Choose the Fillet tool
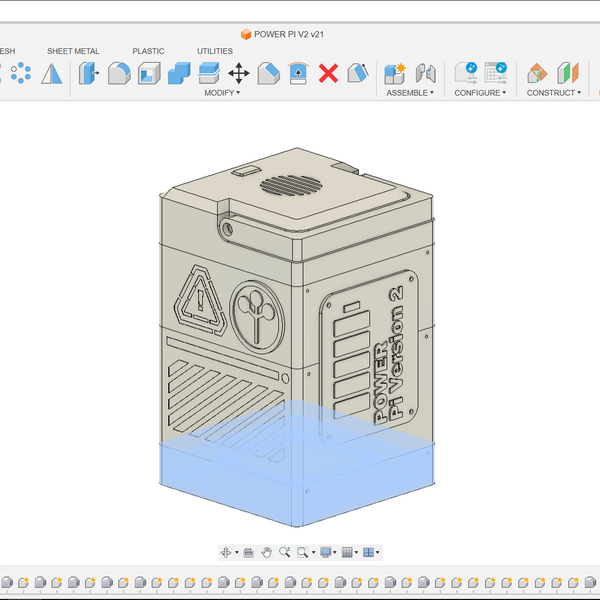Viewport: 600px width, 600px height. [119, 73]
